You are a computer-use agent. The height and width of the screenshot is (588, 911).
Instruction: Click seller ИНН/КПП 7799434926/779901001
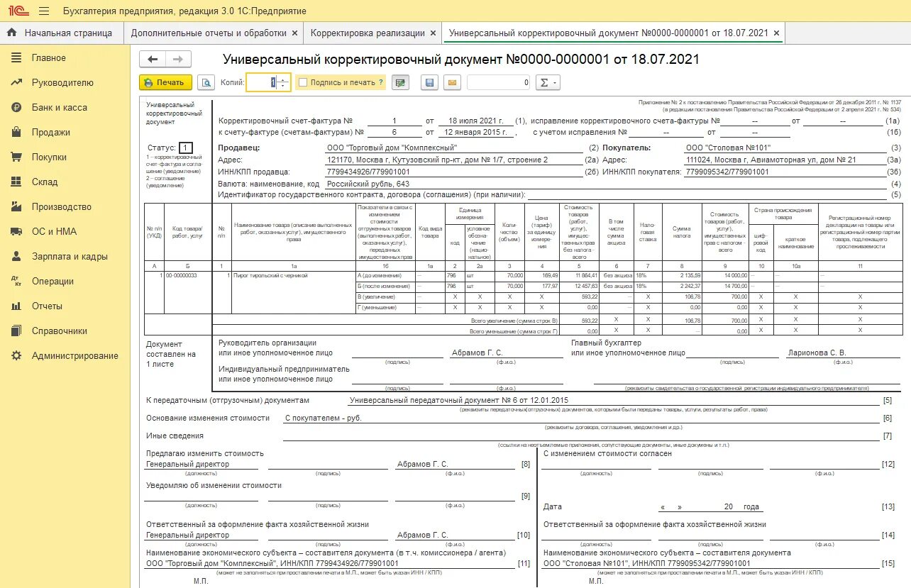tap(368, 172)
